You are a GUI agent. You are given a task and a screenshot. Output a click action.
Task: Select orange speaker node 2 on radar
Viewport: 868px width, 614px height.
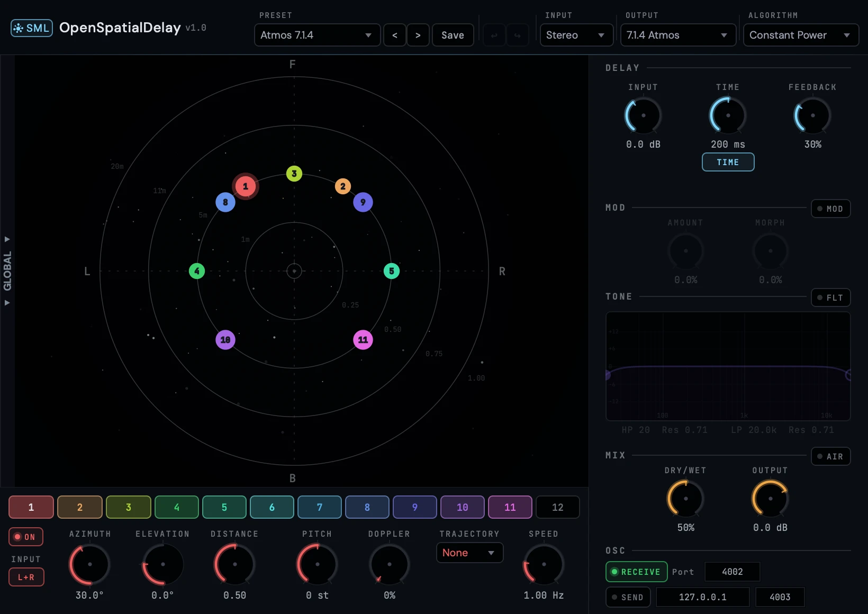(343, 186)
